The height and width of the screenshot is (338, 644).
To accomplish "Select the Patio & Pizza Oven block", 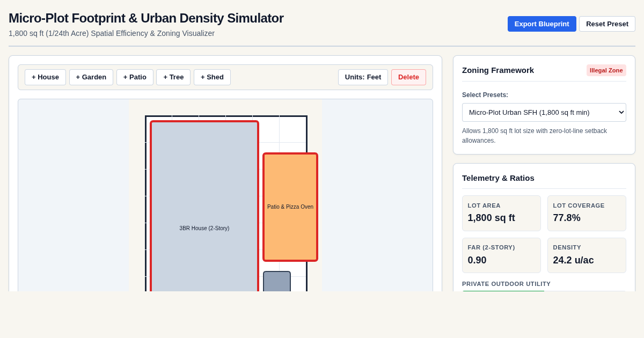I will [x=290, y=207].
